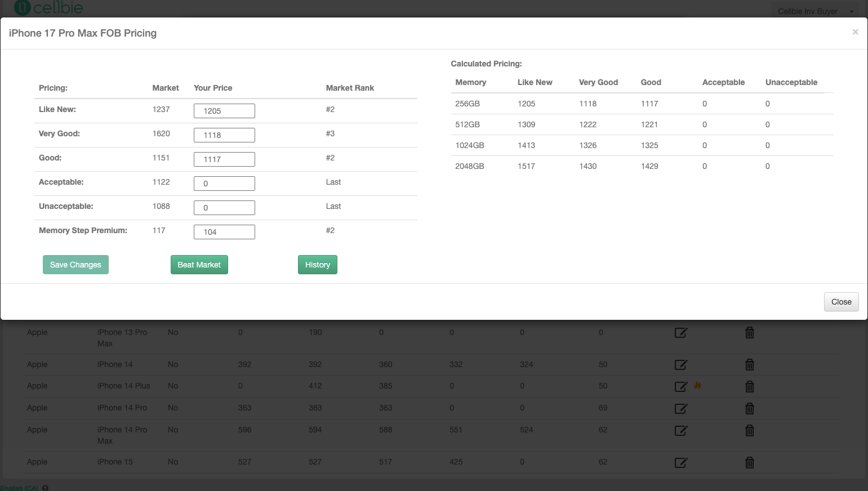Click the 1221 Good price for 512GB
868x491 pixels.
point(649,124)
